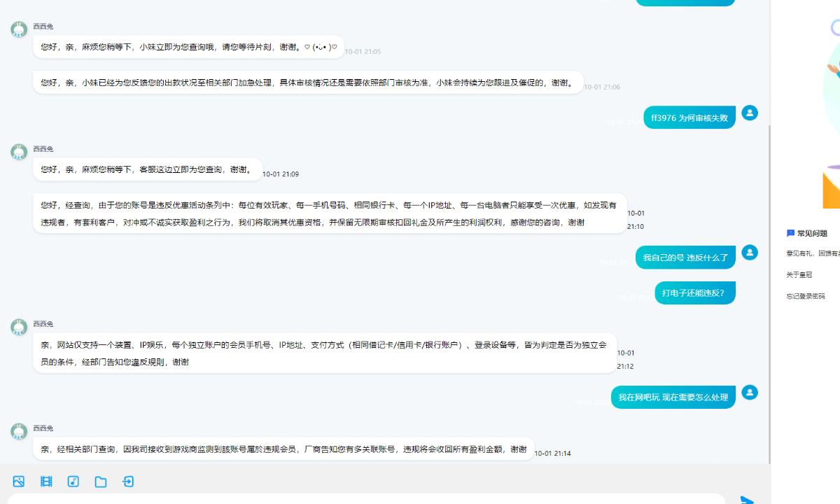Open the 意见有礼，回馈有奖 FAQ link

point(812,253)
